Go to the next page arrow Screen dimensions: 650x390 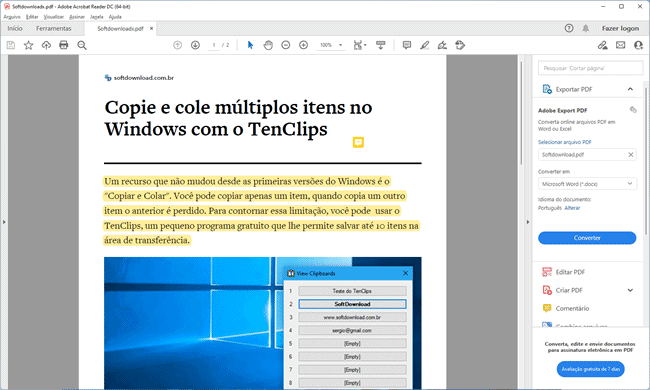(195, 45)
